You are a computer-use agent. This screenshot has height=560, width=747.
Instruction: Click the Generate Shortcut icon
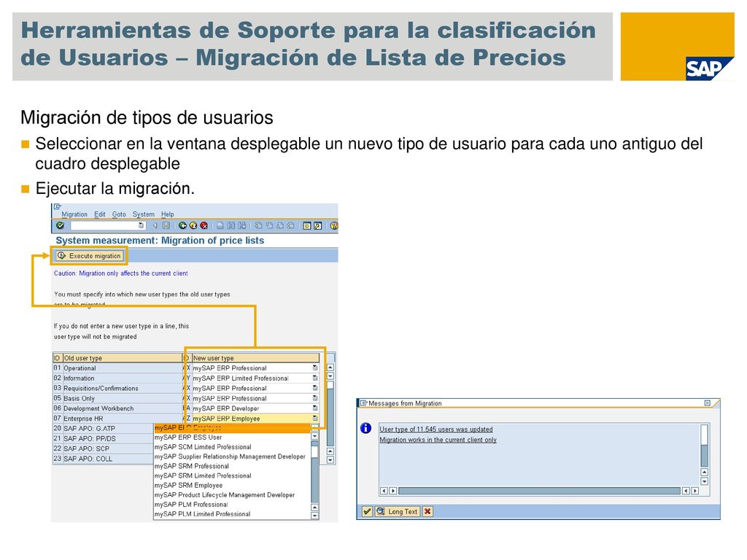[x=318, y=226]
